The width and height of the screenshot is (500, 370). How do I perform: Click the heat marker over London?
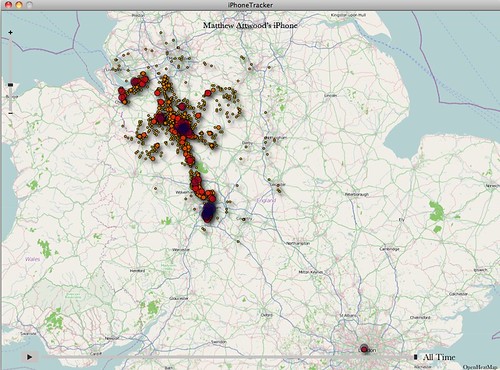(x=364, y=349)
